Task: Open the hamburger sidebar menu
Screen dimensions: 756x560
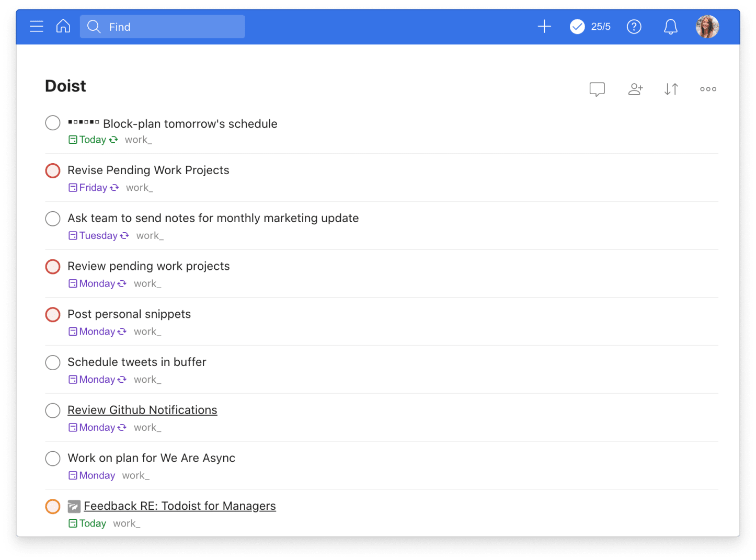Action: point(36,26)
